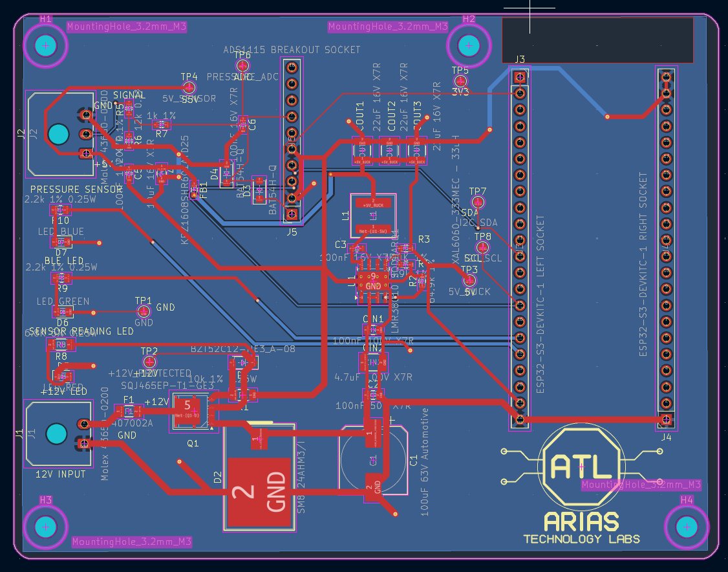
Task: Select capacitor COUT1 footprint
Action: coord(361,151)
